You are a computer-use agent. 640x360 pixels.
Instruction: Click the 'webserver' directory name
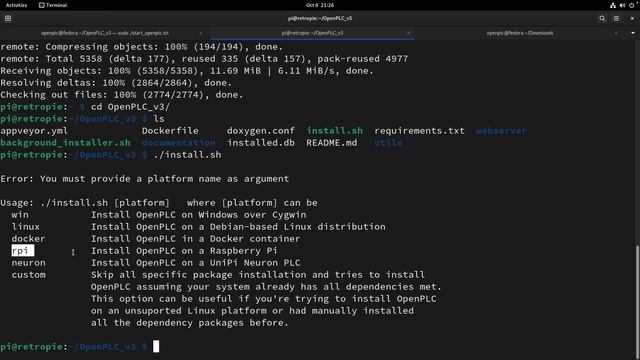coord(501,131)
